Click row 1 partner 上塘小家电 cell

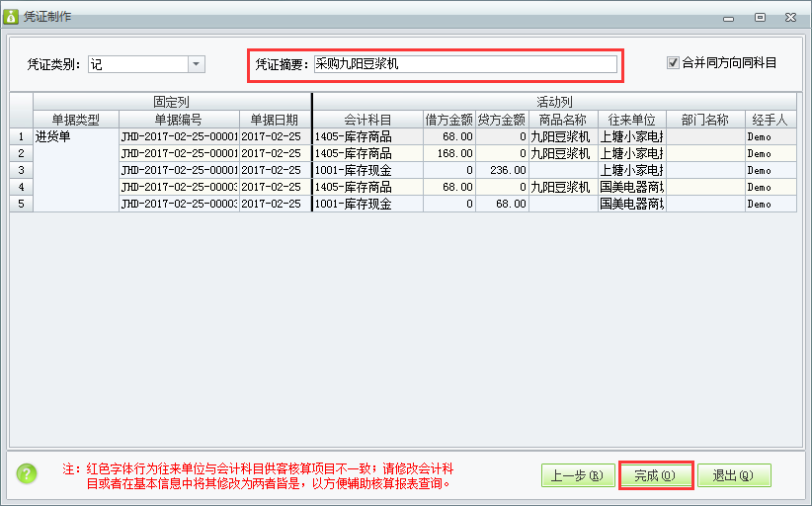(632, 136)
